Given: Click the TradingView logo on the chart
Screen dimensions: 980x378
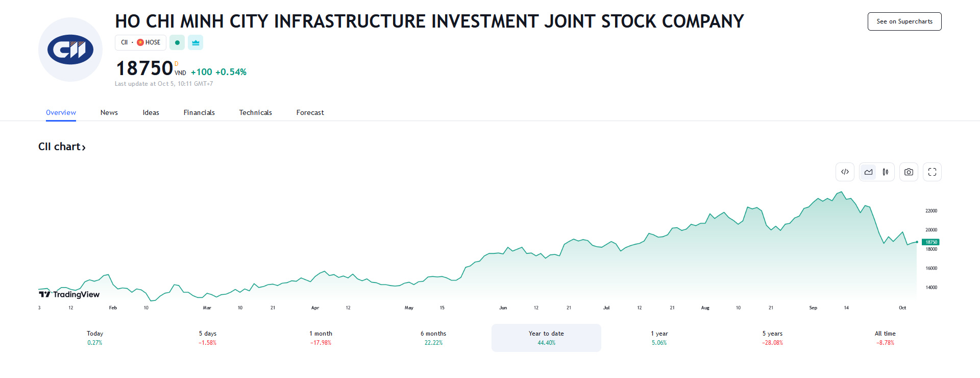Looking at the screenshot, I should 68,294.
